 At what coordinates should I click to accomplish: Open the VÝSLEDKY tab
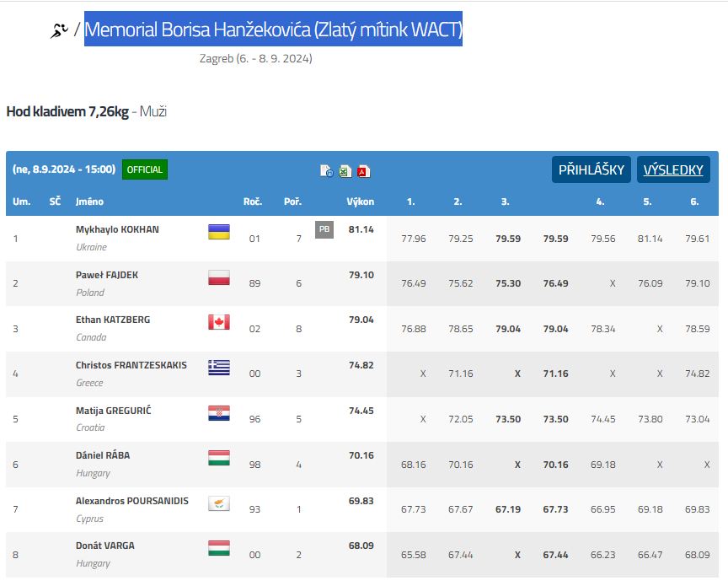(x=673, y=169)
